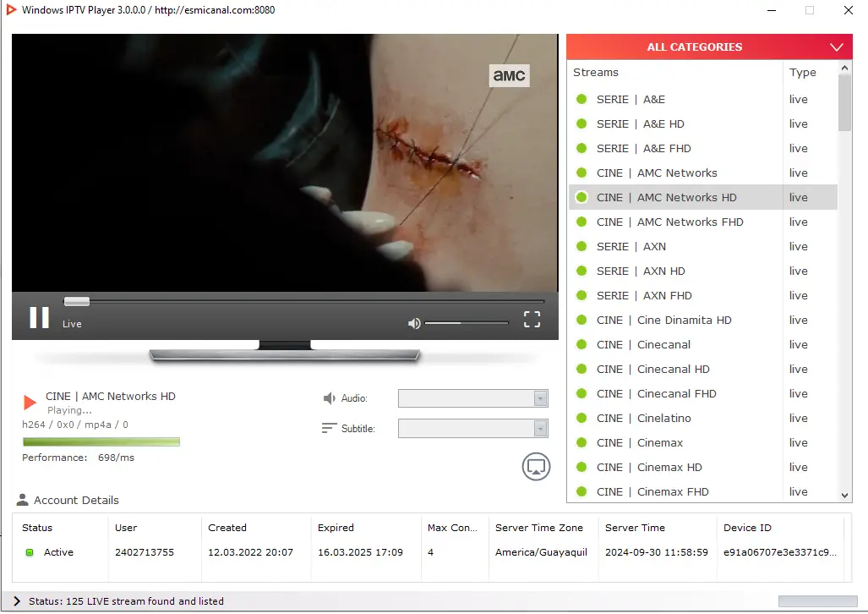Select stream SERIE | AXN FHD
Screen dimensions: 868x614
(x=703, y=295)
